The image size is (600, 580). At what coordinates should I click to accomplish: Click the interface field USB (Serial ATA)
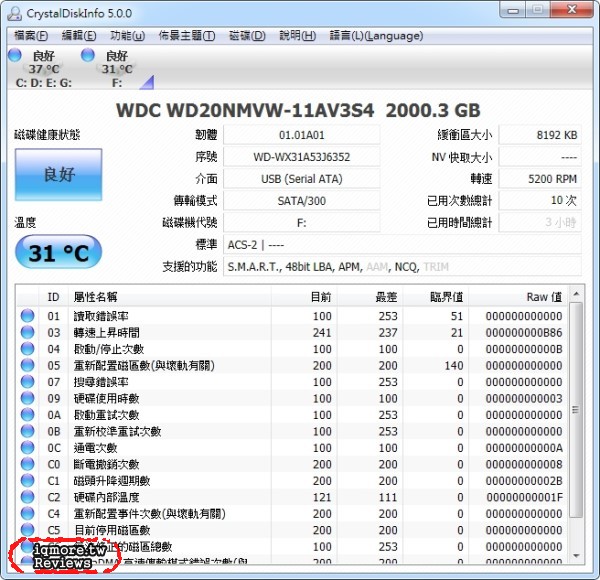click(x=302, y=179)
